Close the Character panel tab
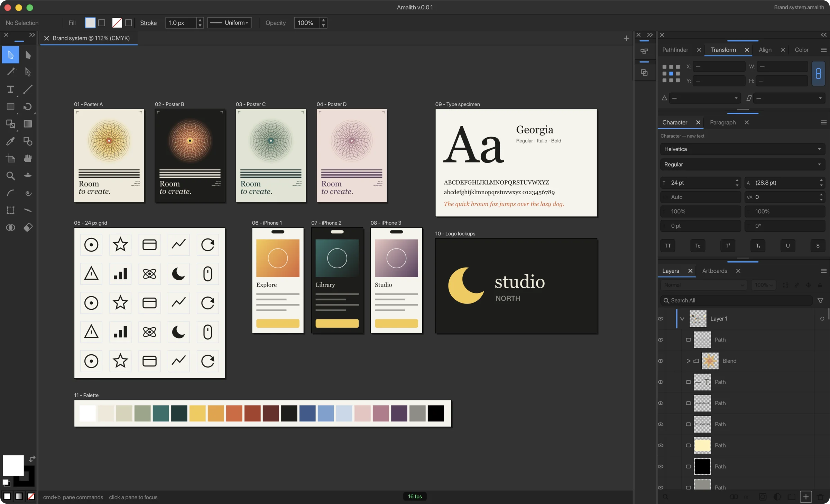The width and height of the screenshot is (830, 504). coord(698,122)
